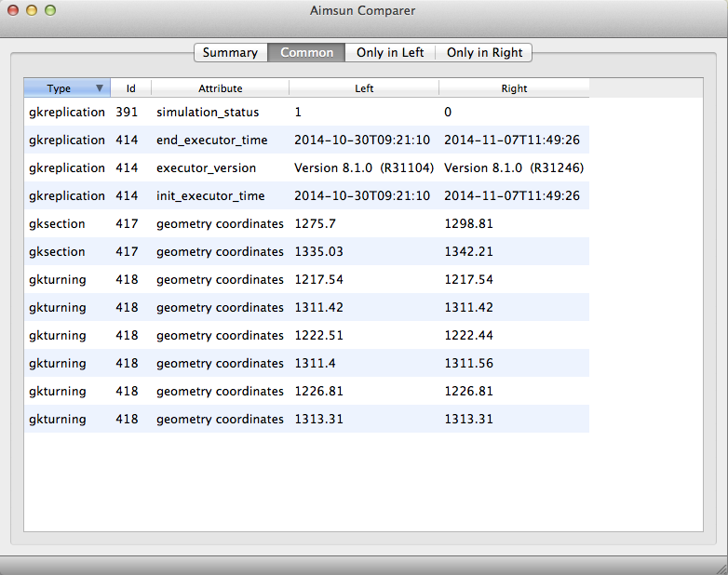Viewport: 728px width, 575px height.
Task: Select the end_executor_time row
Action: (x=306, y=140)
